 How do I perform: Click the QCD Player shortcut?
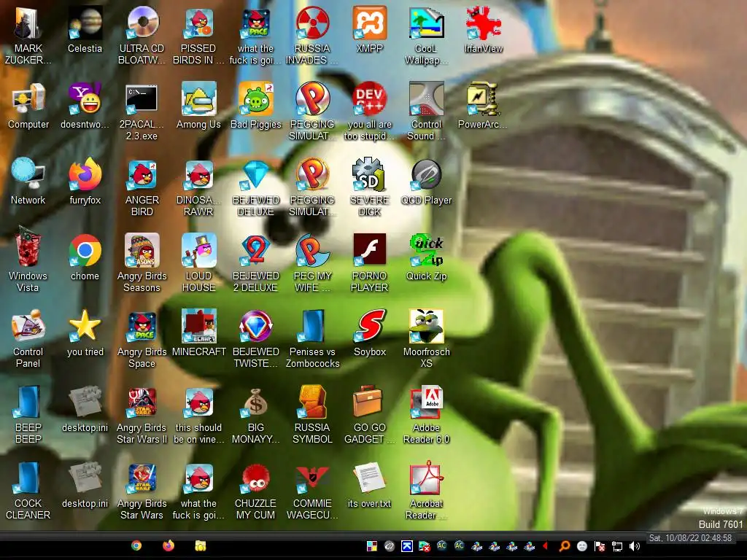(x=426, y=182)
